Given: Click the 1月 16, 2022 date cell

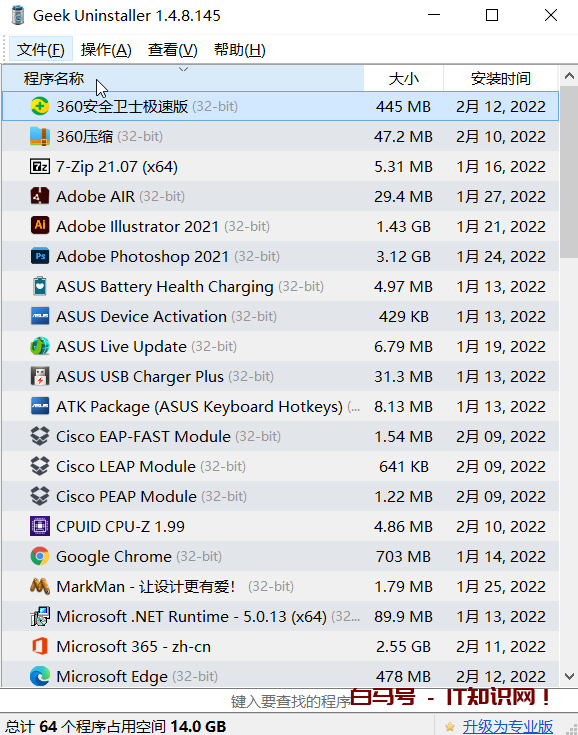Looking at the screenshot, I should (501, 166).
